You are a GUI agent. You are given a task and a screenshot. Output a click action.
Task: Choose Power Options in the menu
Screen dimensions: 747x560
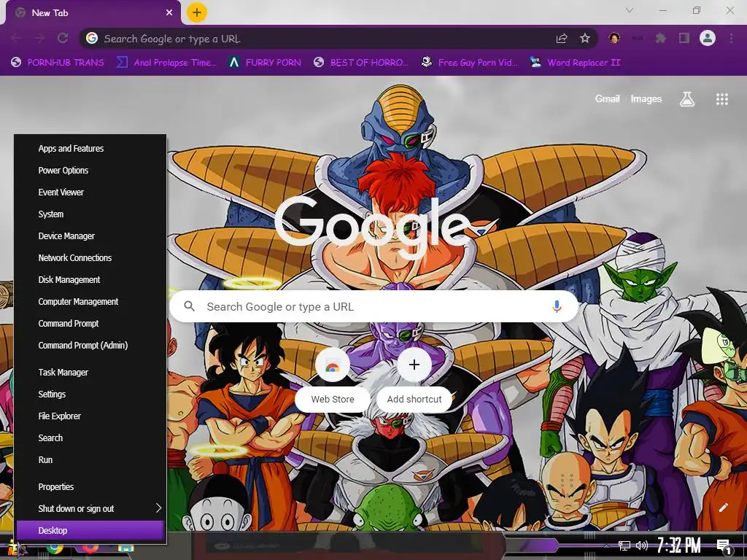click(90, 171)
